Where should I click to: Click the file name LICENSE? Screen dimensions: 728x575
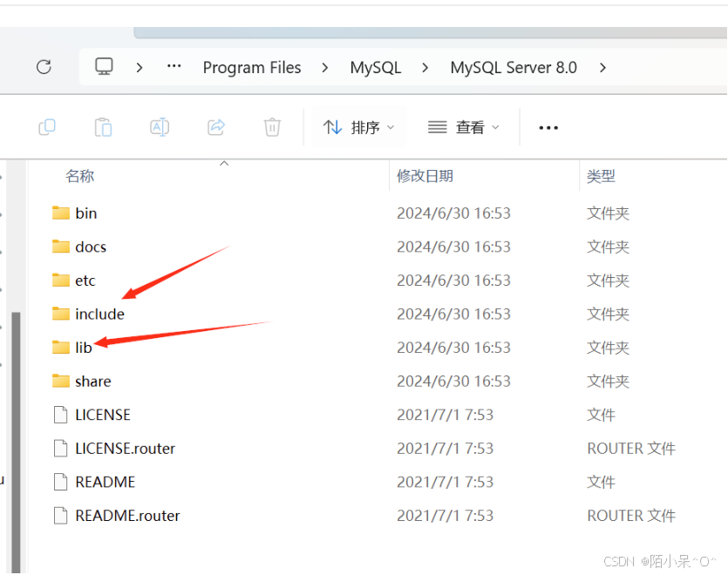click(103, 415)
